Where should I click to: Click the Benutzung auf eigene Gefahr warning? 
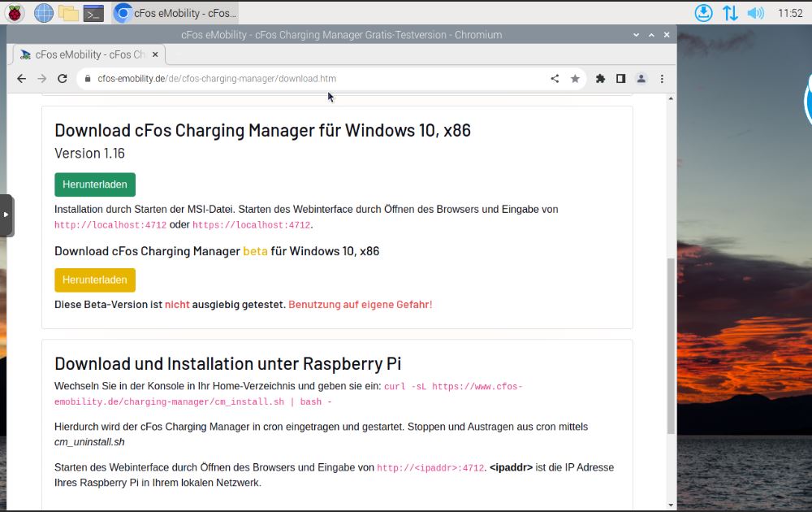pos(360,305)
